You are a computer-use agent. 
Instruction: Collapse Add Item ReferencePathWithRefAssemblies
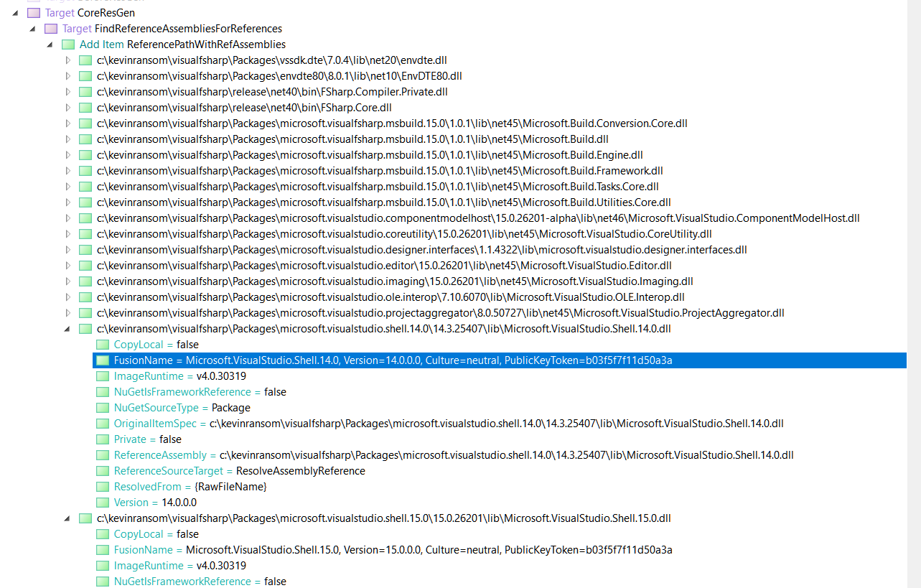coord(50,45)
